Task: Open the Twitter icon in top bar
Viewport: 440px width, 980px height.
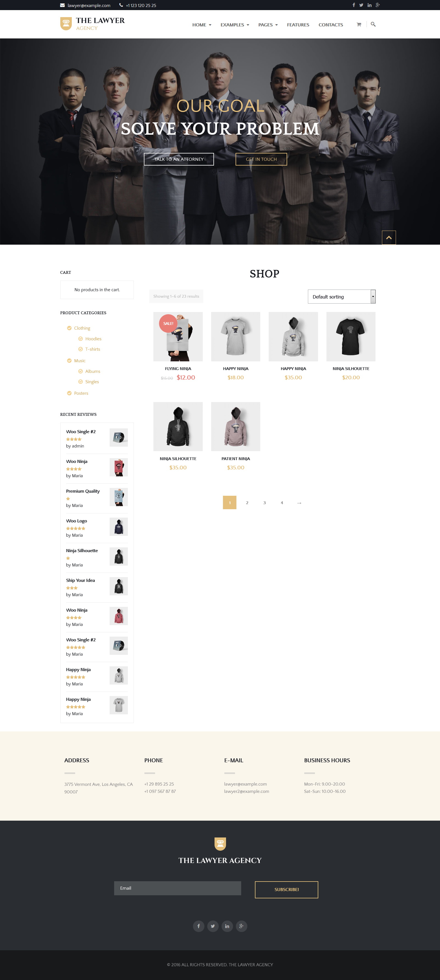Action: [x=361, y=5]
